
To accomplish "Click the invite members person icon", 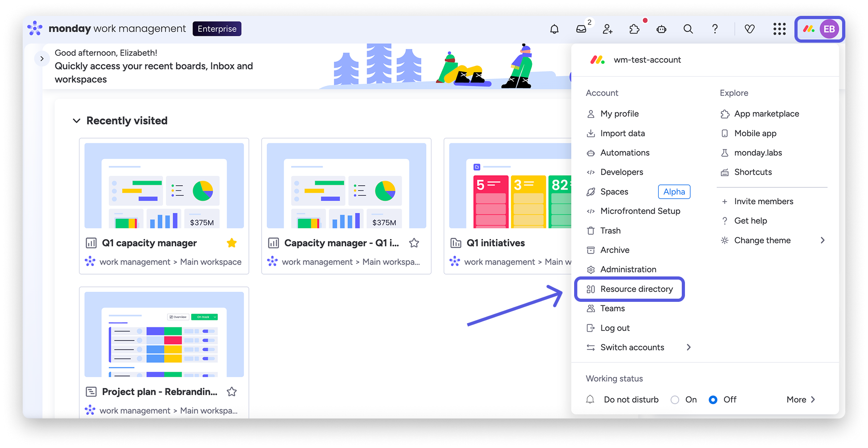I will (608, 30).
